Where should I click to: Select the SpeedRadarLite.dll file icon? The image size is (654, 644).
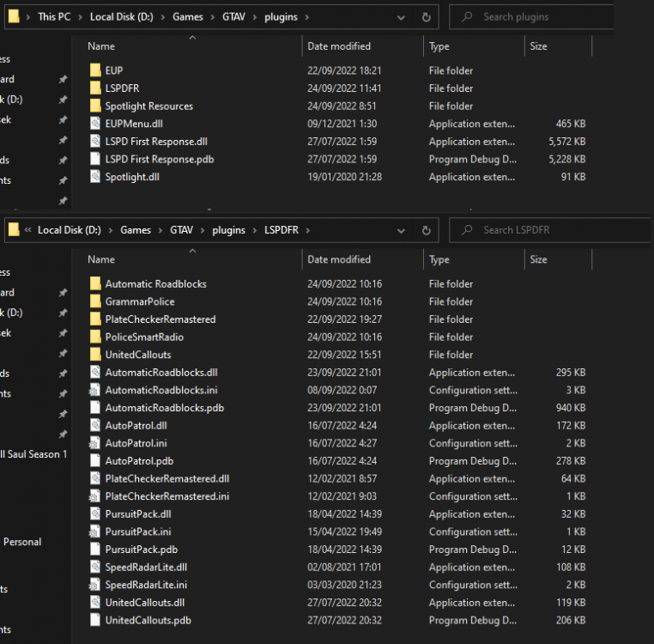pyautogui.click(x=95, y=567)
